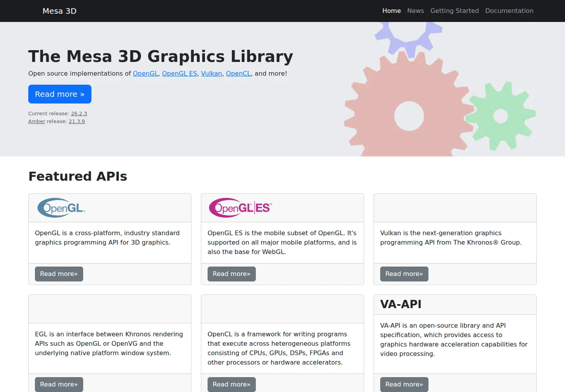
Task: Click the OpenGL ES card description text
Action: (282, 243)
